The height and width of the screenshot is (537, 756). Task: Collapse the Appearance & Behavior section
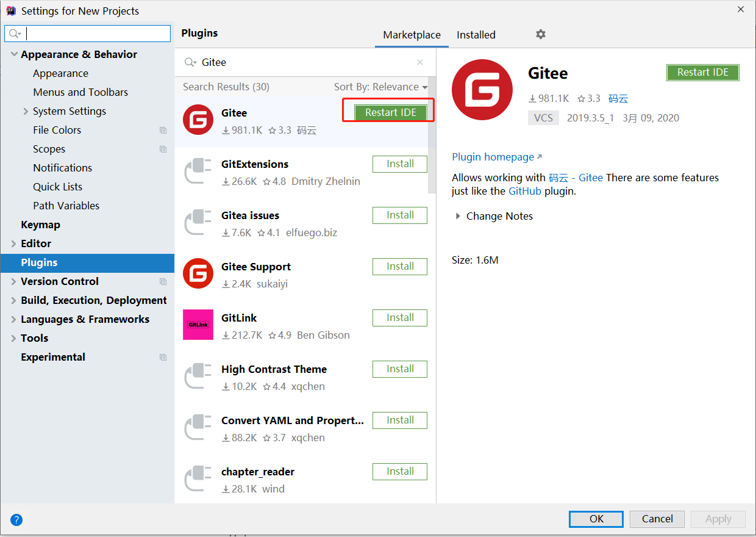pyautogui.click(x=14, y=54)
